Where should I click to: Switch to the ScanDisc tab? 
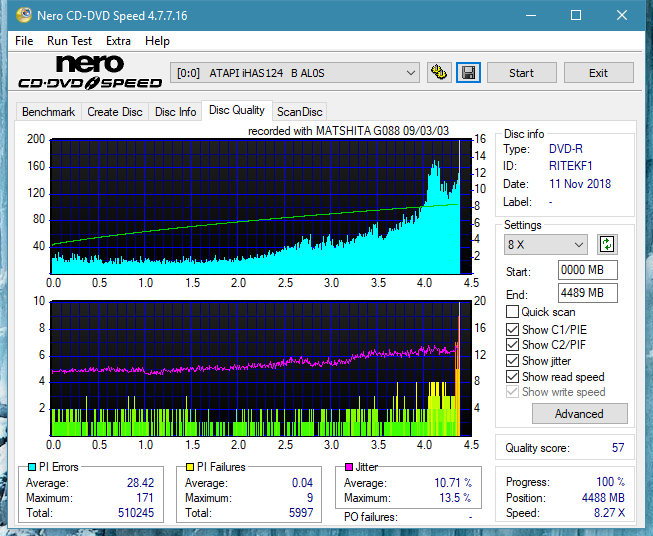[300, 112]
